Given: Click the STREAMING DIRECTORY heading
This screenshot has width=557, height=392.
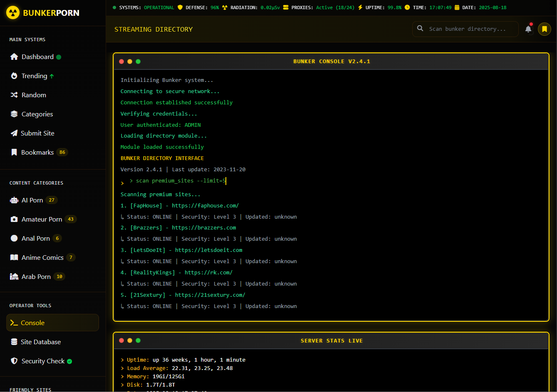Looking at the screenshot, I should pyautogui.click(x=153, y=30).
